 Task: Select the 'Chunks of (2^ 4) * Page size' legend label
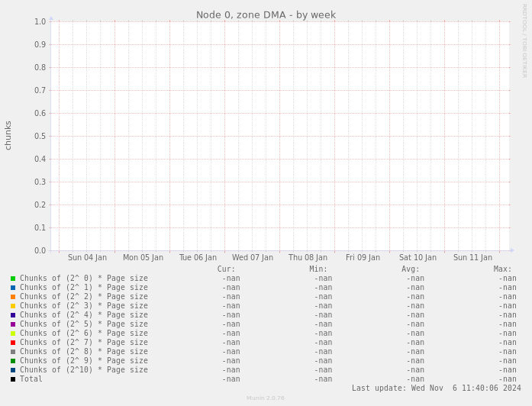tap(84, 315)
